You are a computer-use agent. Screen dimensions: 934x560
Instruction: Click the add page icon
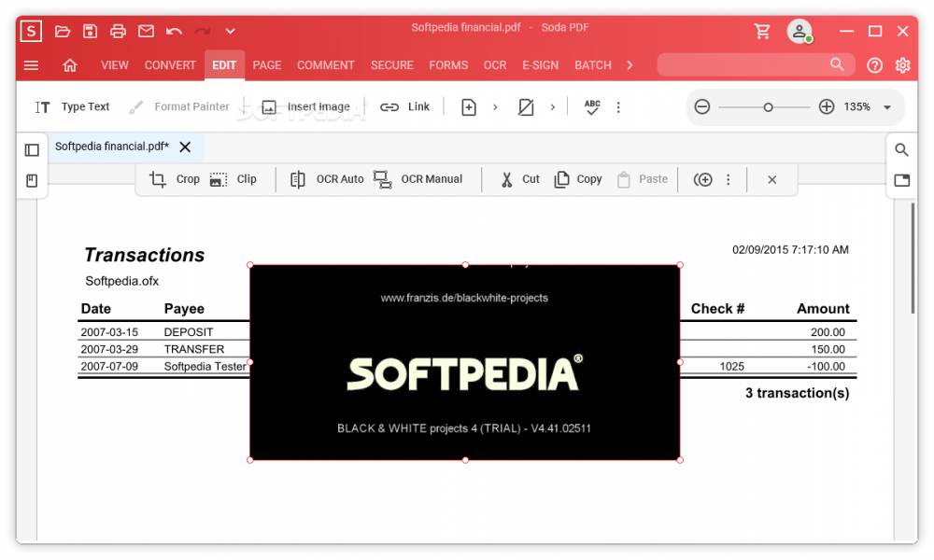[x=469, y=107]
